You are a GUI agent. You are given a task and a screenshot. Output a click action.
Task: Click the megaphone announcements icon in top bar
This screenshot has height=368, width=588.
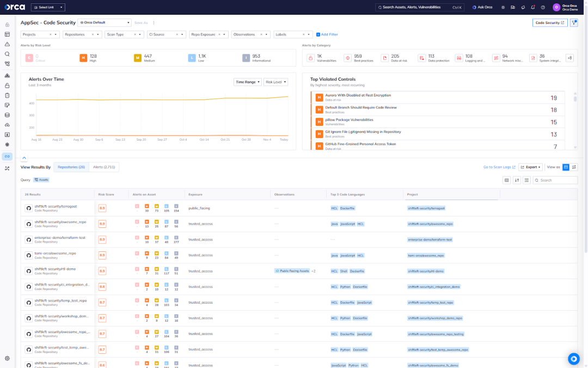coord(523,7)
